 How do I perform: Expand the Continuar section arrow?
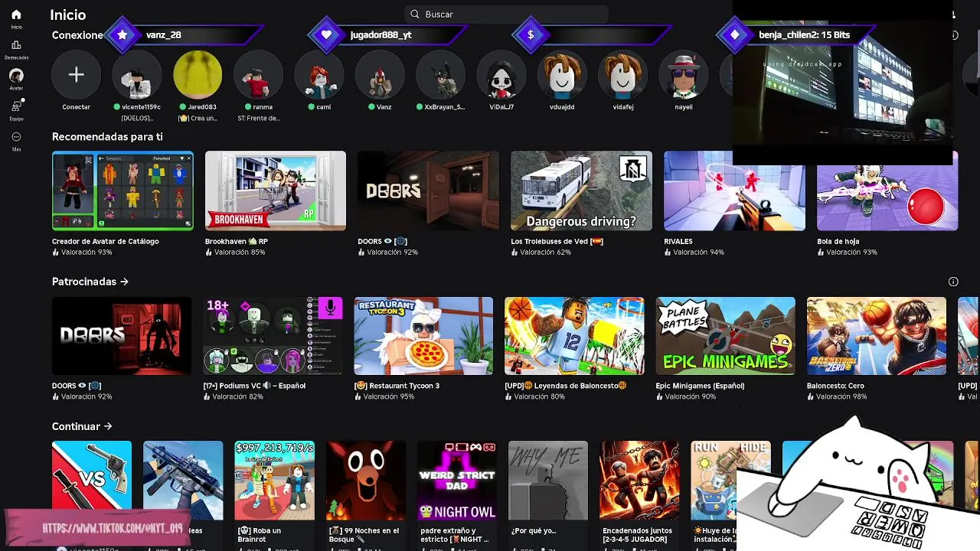(108, 426)
